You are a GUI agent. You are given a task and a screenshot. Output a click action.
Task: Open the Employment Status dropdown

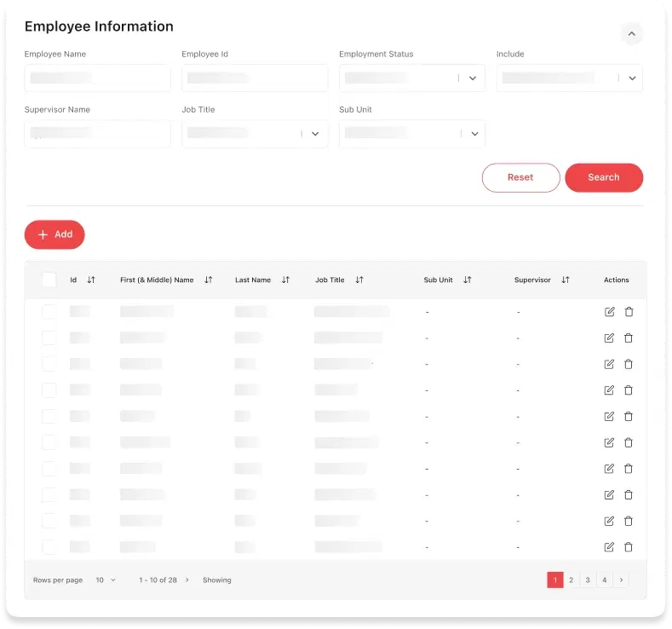pos(412,78)
